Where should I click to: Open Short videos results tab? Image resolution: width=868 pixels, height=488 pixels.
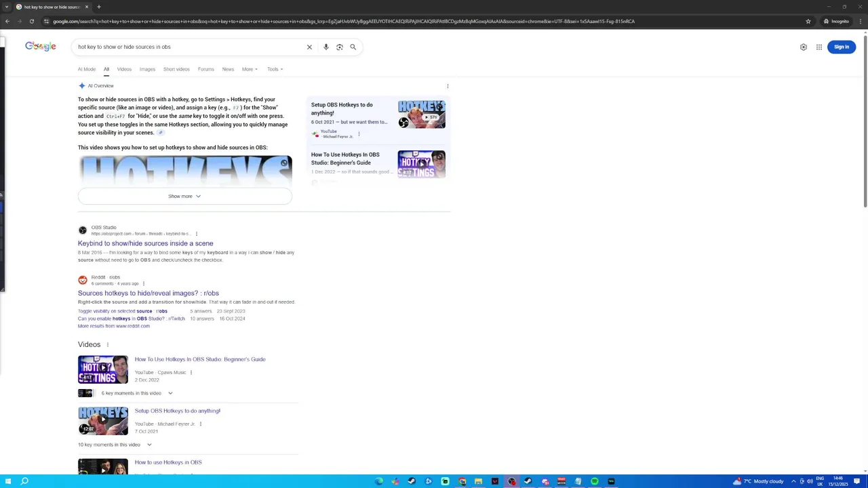(176, 69)
